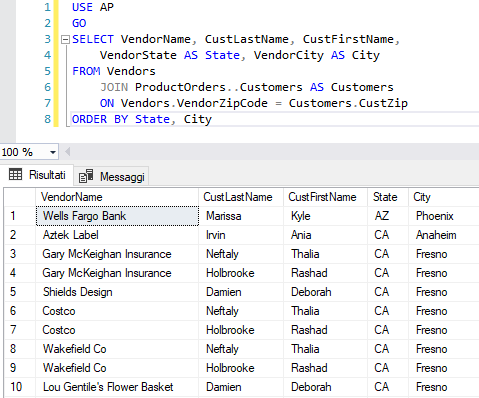Collapse the SELECT statement outline toggle
Image resolution: width=479 pixels, height=398 pixels.
point(65,40)
